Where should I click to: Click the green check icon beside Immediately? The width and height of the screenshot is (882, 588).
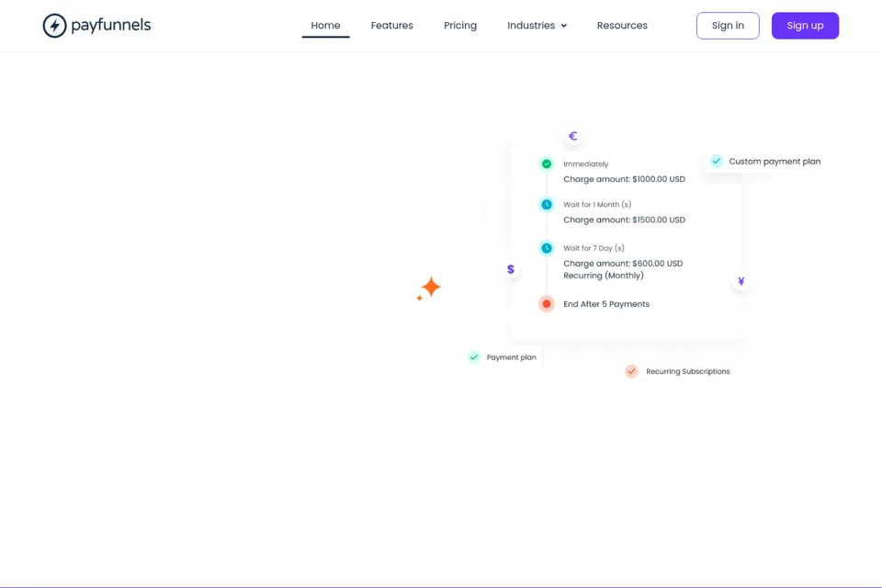click(x=546, y=164)
